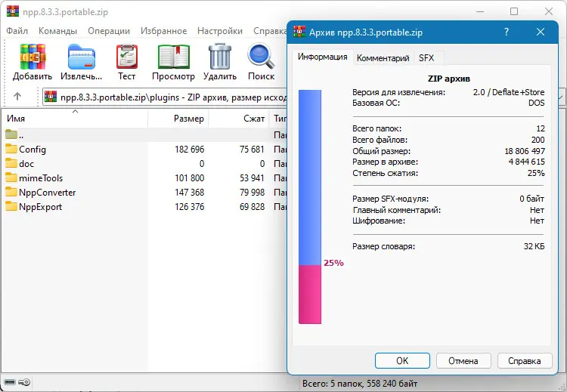This screenshot has height=392, width=567.
Task: Click the dialog's question mark help button
Action: click(x=507, y=32)
